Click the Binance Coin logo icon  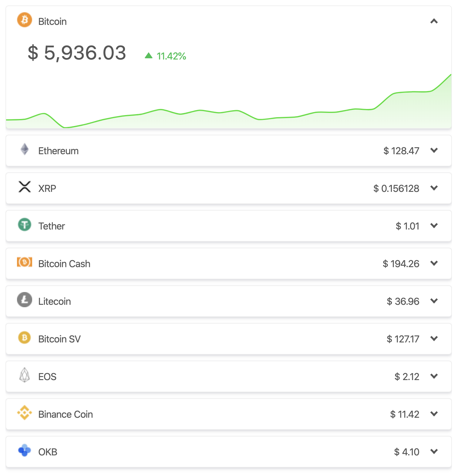coord(25,413)
